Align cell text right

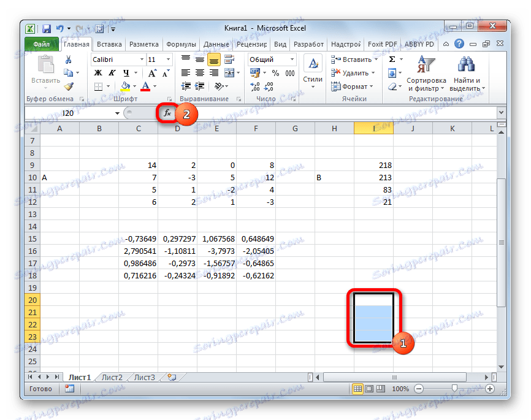pos(214,73)
